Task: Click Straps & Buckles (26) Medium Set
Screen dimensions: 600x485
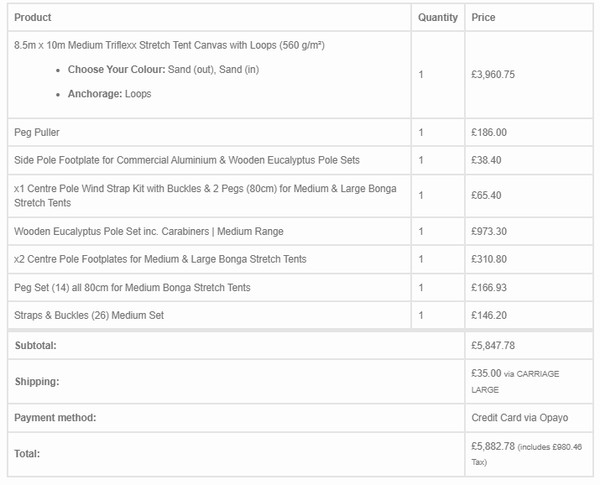Action: 89,315
